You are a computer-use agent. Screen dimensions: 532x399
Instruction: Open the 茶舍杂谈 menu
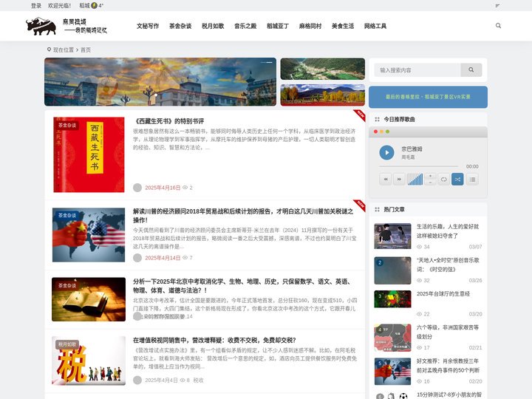tap(180, 26)
